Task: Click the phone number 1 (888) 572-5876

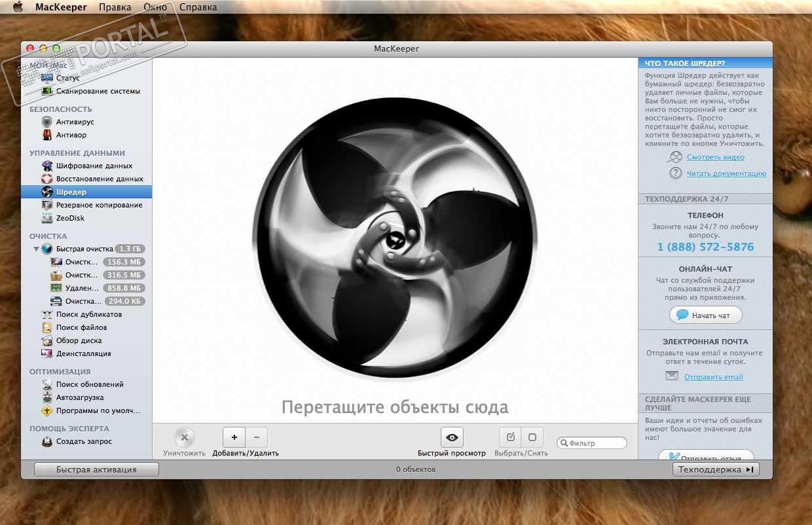Action: (x=705, y=247)
